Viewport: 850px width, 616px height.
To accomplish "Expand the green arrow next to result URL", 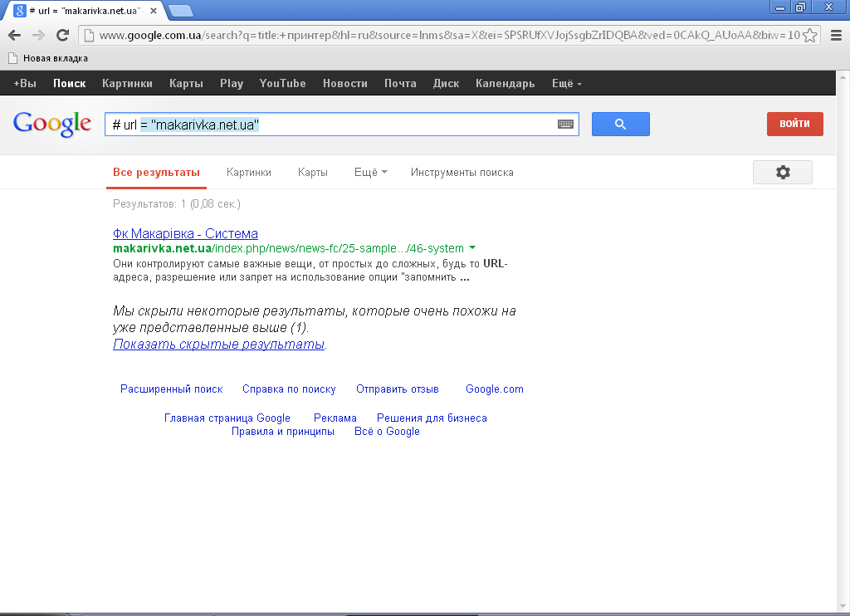I will 472,247.
